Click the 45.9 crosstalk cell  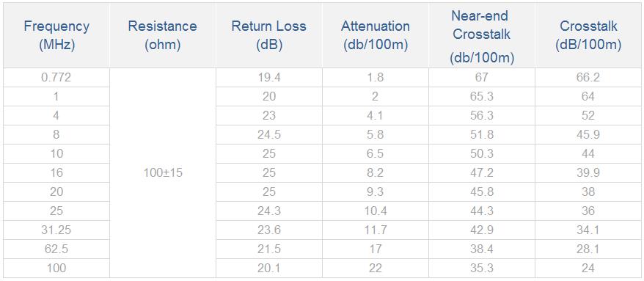pos(588,135)
